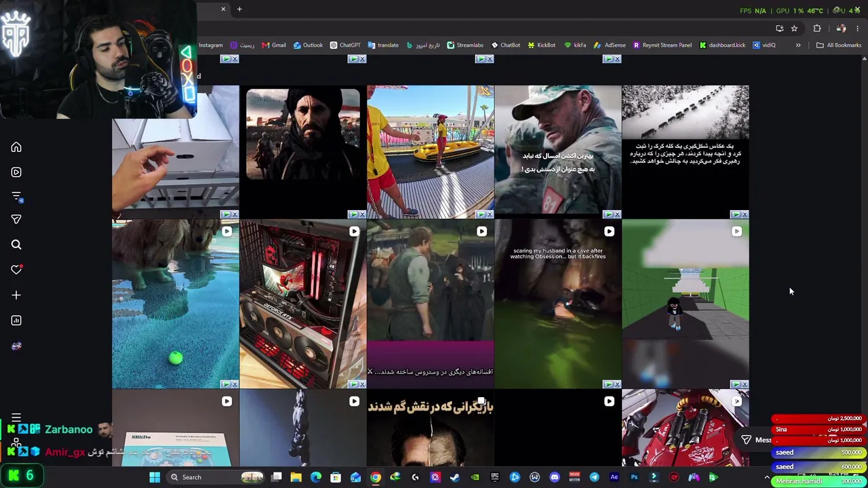Open the red robot mech reel
Viewport: 868px width, 488px height.
[x=686, y=428]
